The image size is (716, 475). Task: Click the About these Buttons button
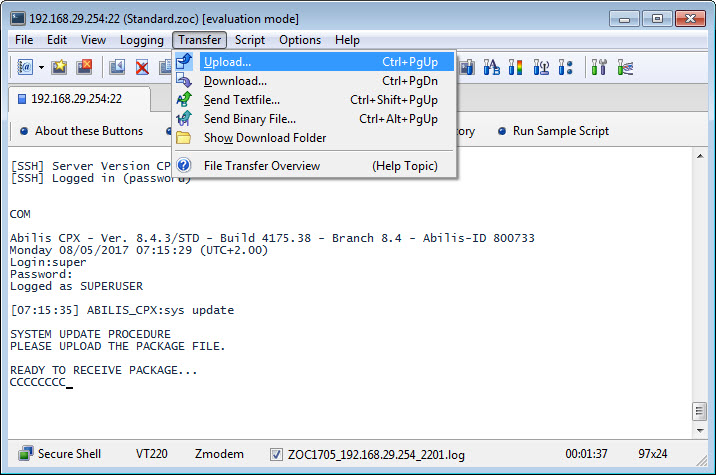[x=80, y=131]
